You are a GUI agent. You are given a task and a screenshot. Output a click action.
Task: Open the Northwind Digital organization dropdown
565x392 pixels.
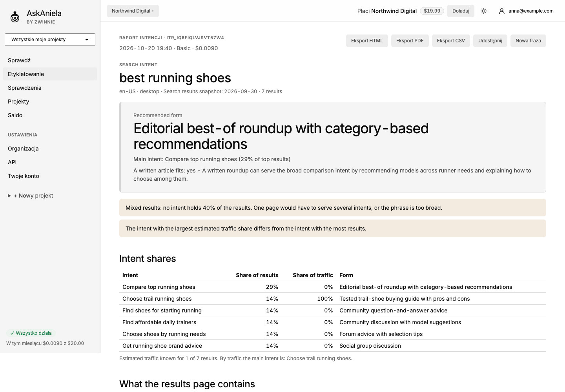click(x=133, y=11)
